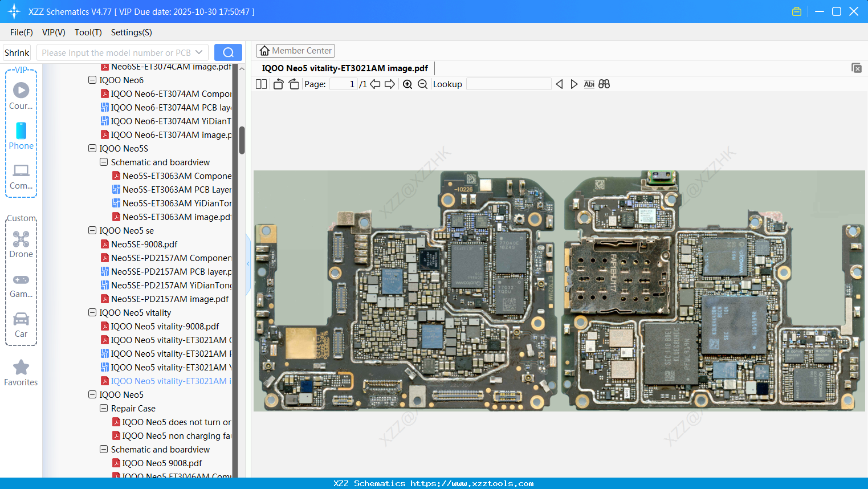Screen dimensions: 868x489
Task: Toggle two-page layout view icon
Action: (x=262, y=84)
